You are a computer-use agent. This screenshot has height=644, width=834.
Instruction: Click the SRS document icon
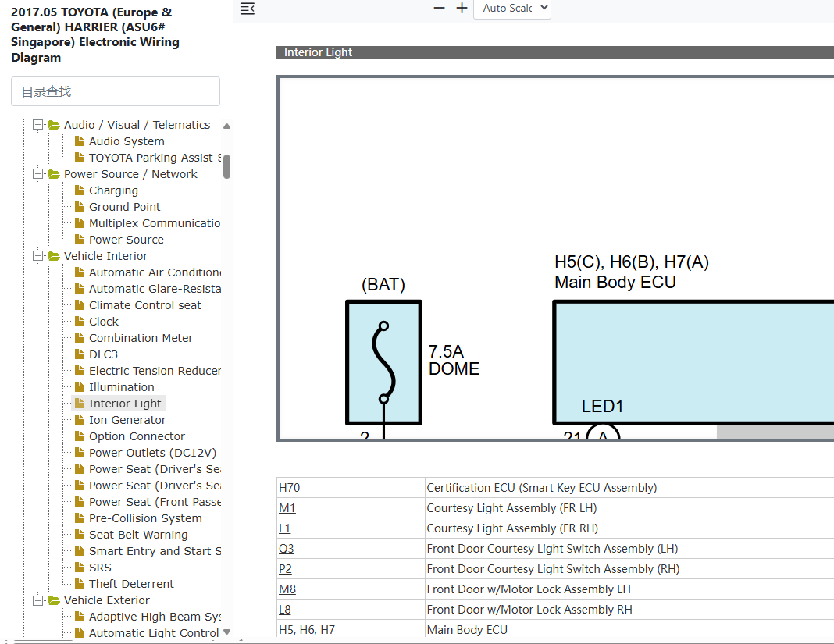79,567
